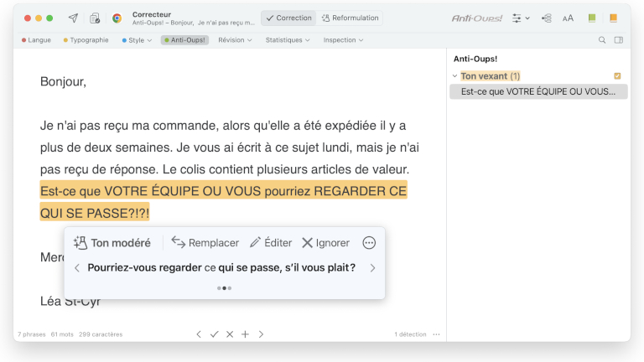
Task: Collapse the Ton vexant group
Action: pos(454,76)
